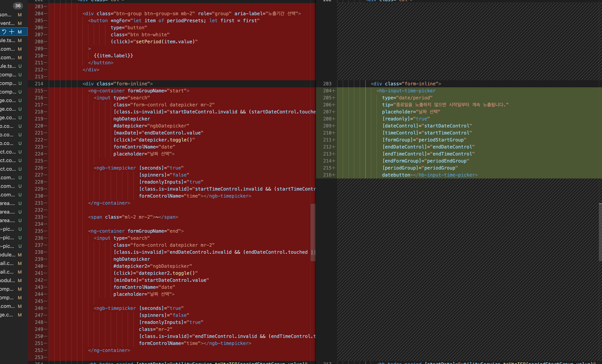This screenshot has width=602, height=364.
Task: Open the modified file ending 'son...'
Action: (x=6, y=15)
